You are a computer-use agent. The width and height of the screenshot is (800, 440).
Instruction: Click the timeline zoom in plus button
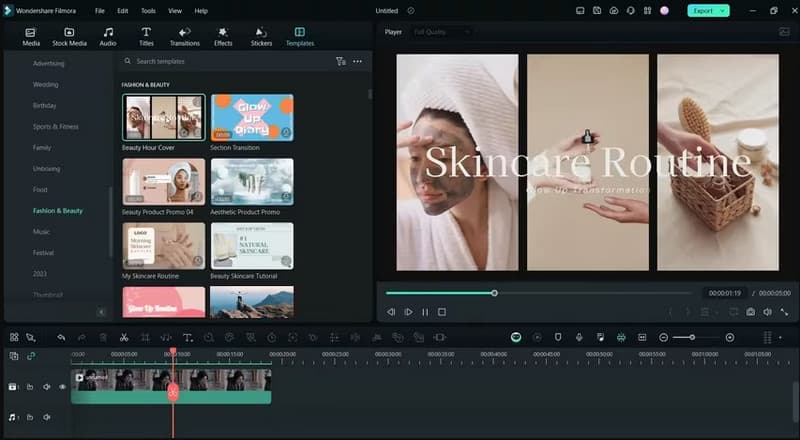tap(730, 337)
